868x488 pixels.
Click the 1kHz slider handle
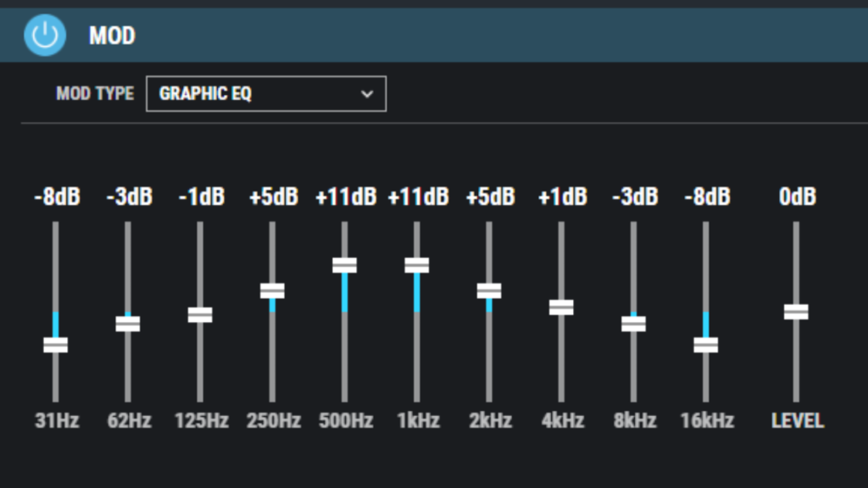[x=417, y=265]
